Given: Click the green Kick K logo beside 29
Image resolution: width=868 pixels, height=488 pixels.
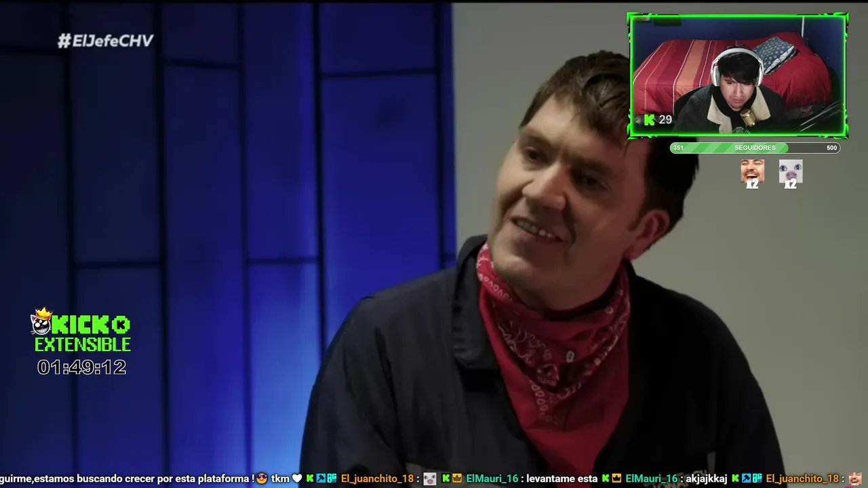Looking at the screenshot, I should pos(649,120).
